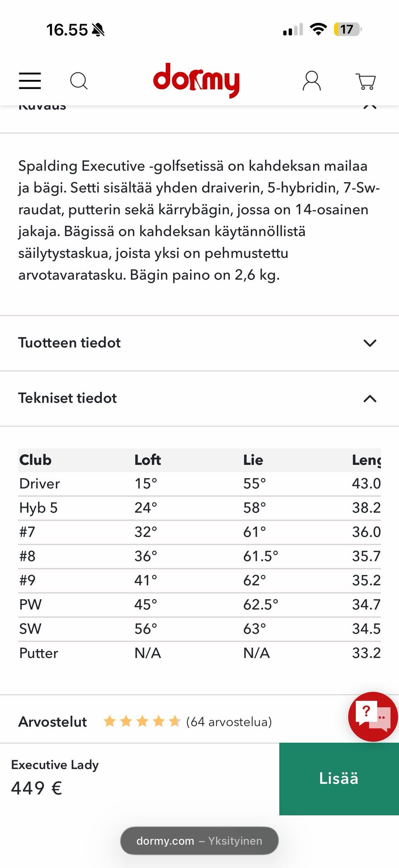Go to Dormy home via logo
The height and width of the screenshot is (868, 399).
click(196, 80)
